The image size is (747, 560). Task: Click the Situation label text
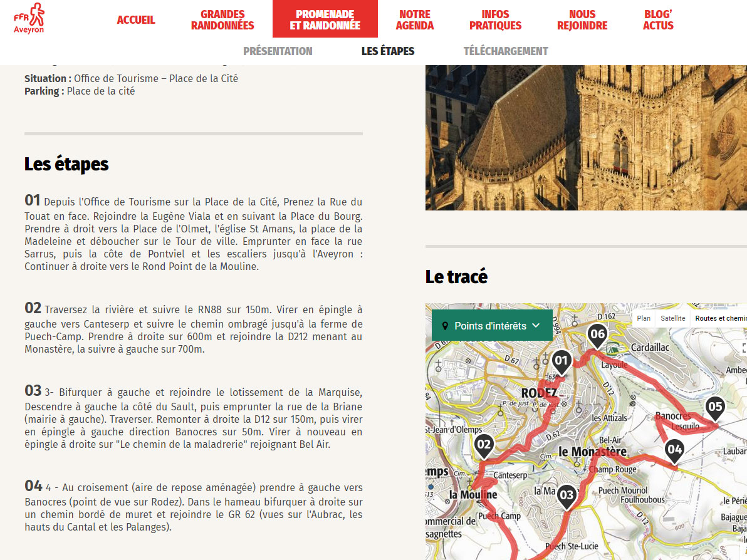coord(48,78)
